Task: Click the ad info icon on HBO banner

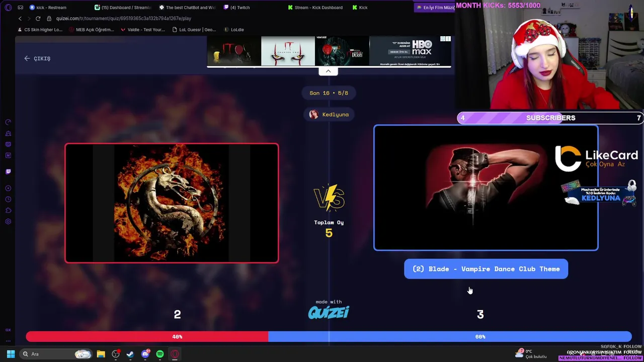Action: pos(443,39)
